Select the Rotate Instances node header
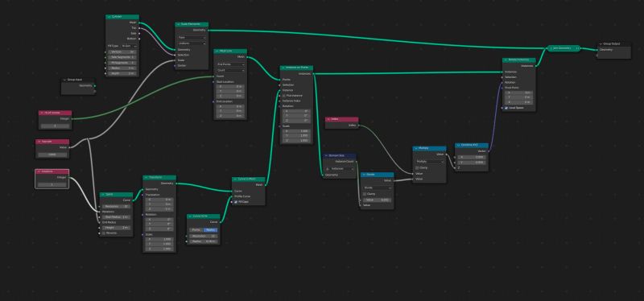Image resolution: width=644 pixels, height=301 pixels. (x=519, y=60)
